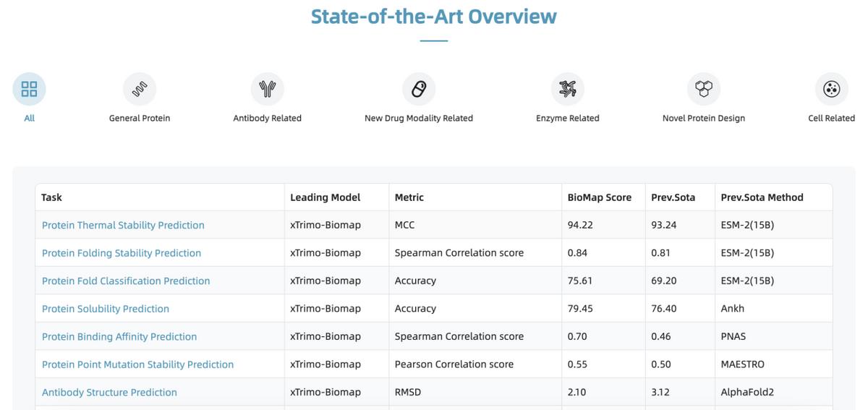Select the Cell Related category icon
The image size is (868, 410).
(832, 89)
